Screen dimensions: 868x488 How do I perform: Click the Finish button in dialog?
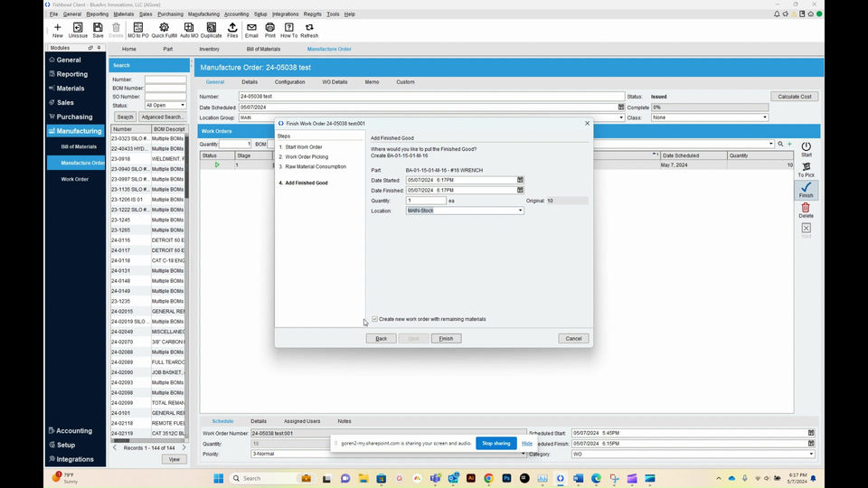(446, 338)
